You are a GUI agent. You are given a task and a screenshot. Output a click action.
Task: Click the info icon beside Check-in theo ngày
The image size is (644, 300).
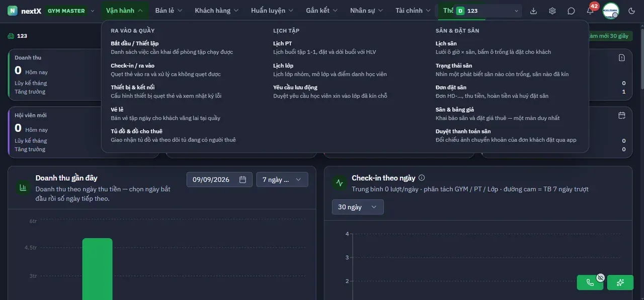click(x=422, y=178)
